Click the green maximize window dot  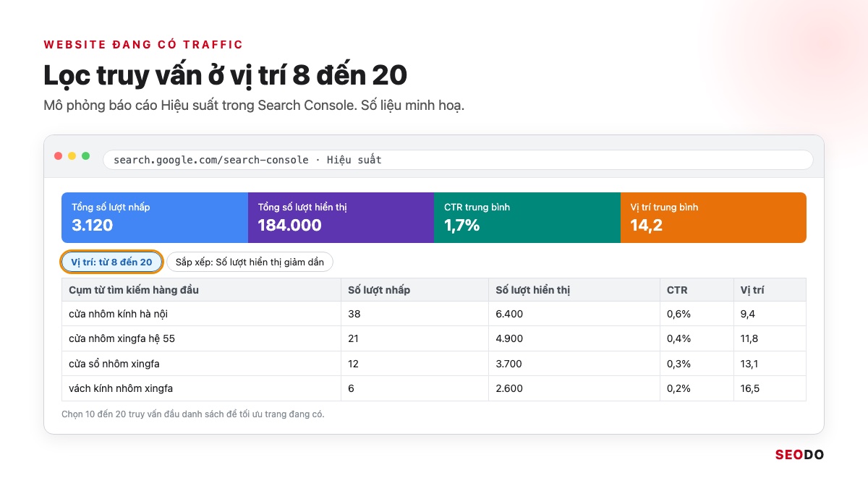(85, 156)
